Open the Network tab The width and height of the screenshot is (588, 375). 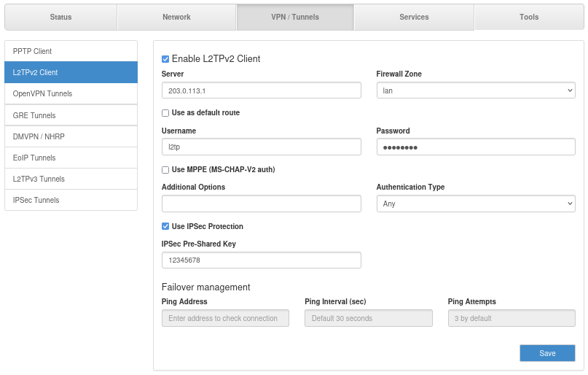pos(176,17)
